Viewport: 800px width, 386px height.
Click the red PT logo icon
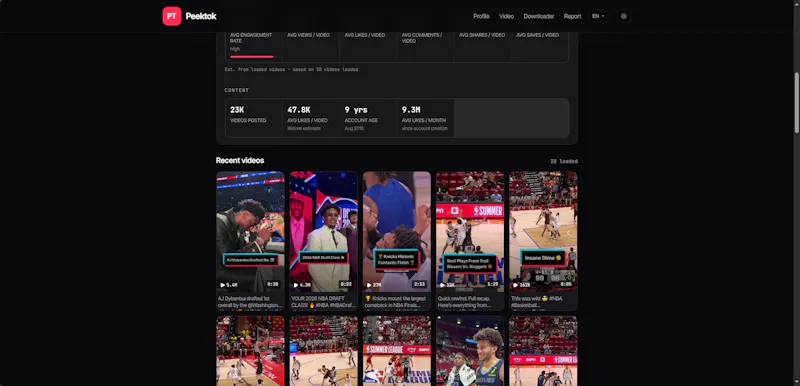[171, 16]
